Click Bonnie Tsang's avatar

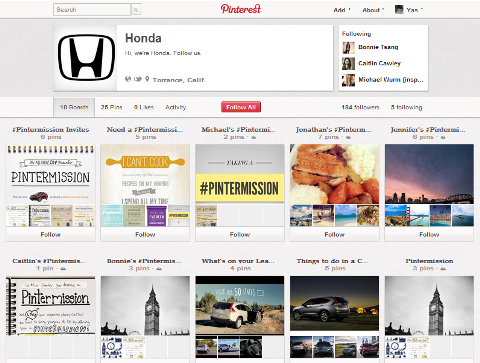click(348, 47)
